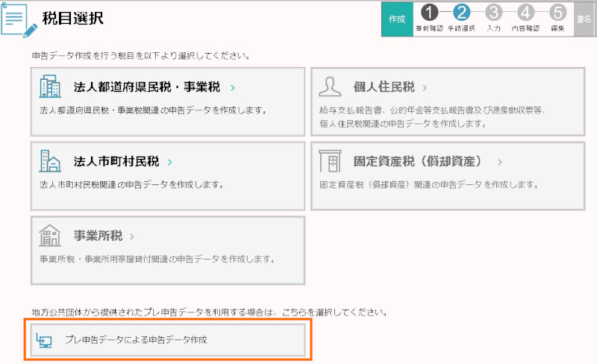Click the 税目選択 page title
The image size is (597, 364).
point(72,18)
